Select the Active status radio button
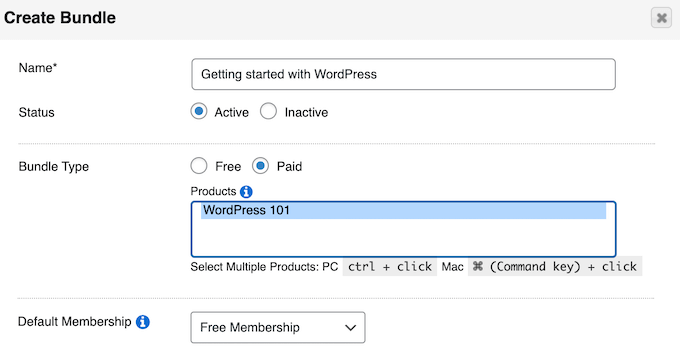This screenshot has height=360, width=680. click(x=199, y=111)
